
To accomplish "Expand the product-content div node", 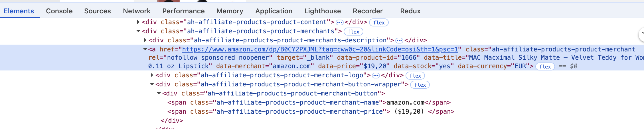I will (138, 22).
